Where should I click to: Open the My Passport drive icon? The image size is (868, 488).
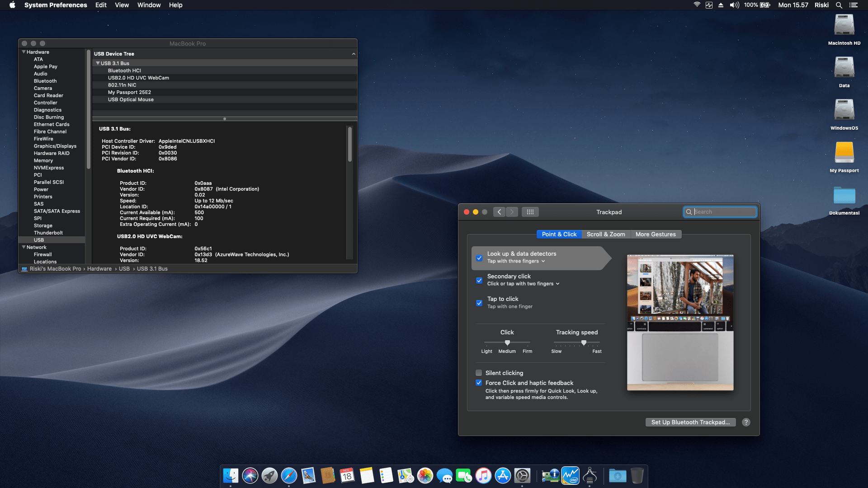[844, 154]
